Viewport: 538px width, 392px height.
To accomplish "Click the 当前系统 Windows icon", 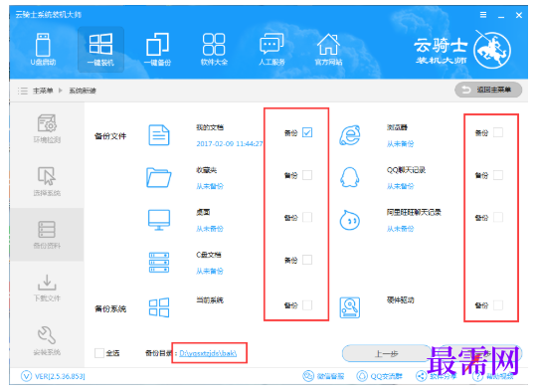I will tap(159, 307).
